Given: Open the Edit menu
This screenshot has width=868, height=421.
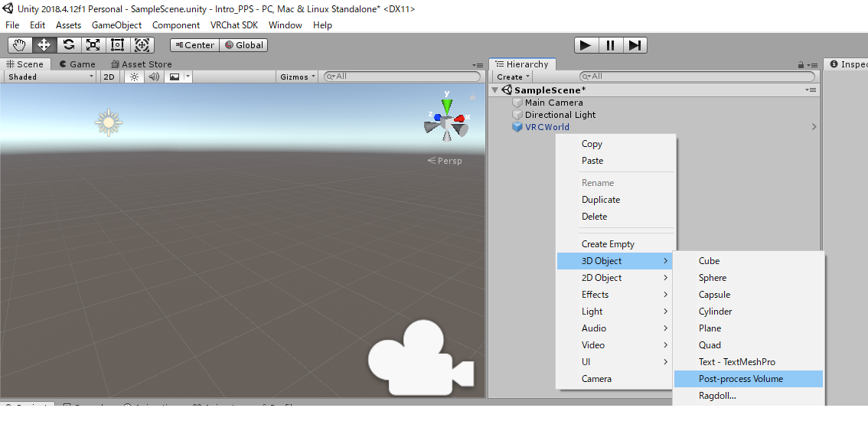Looking at the screenshot, I should (x=38, y=25).
